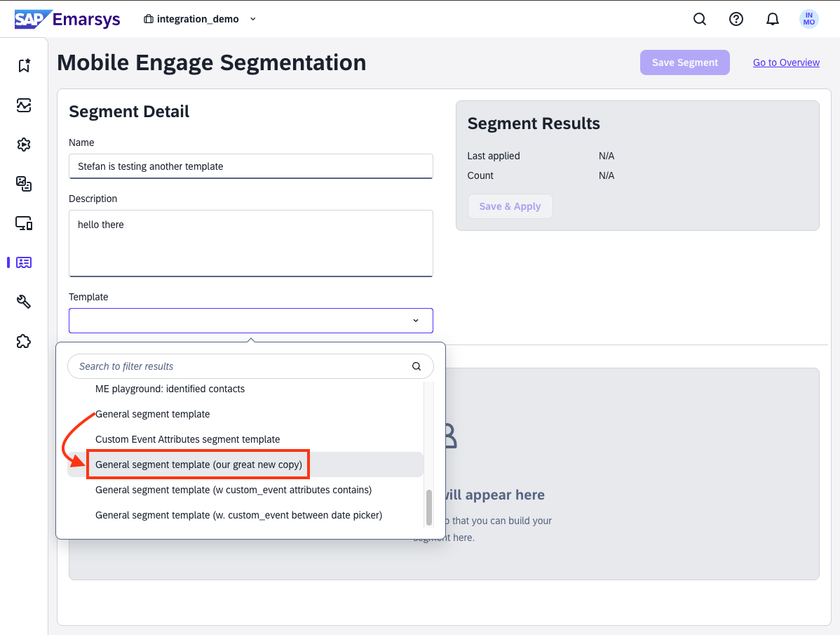This screenshot has width=840, height=635.
Task: Open the analytics chart sidebar icon
Action: pyautogui.click(x=24, y=105)
